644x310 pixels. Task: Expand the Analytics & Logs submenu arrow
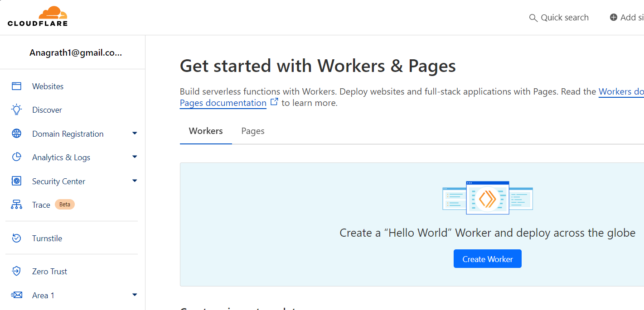click(x=135, y=157)
